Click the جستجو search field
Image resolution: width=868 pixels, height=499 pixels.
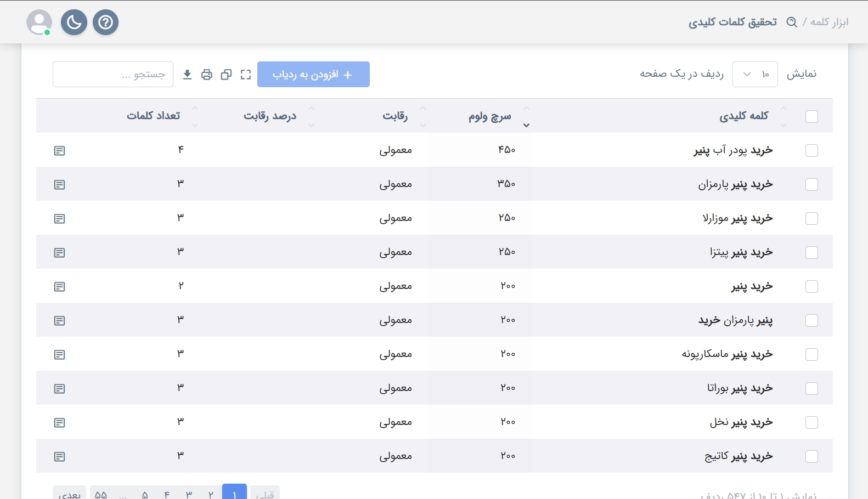click(113, 75)
